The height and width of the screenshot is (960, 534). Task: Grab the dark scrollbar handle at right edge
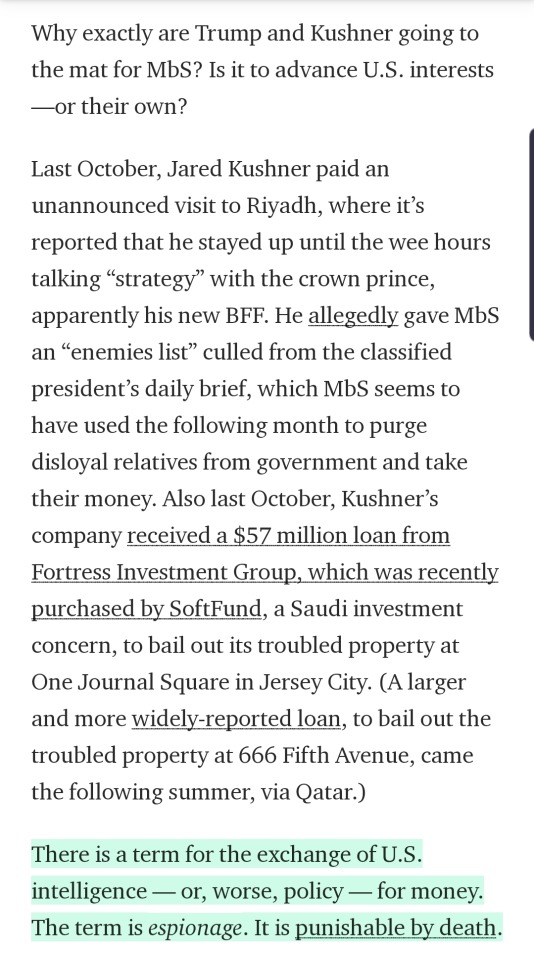point(531,234)
